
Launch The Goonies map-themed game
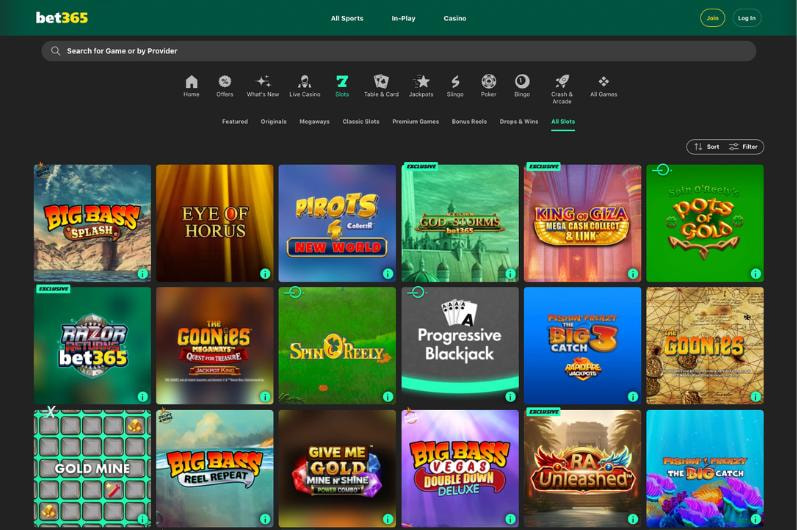tap(705, 346)
